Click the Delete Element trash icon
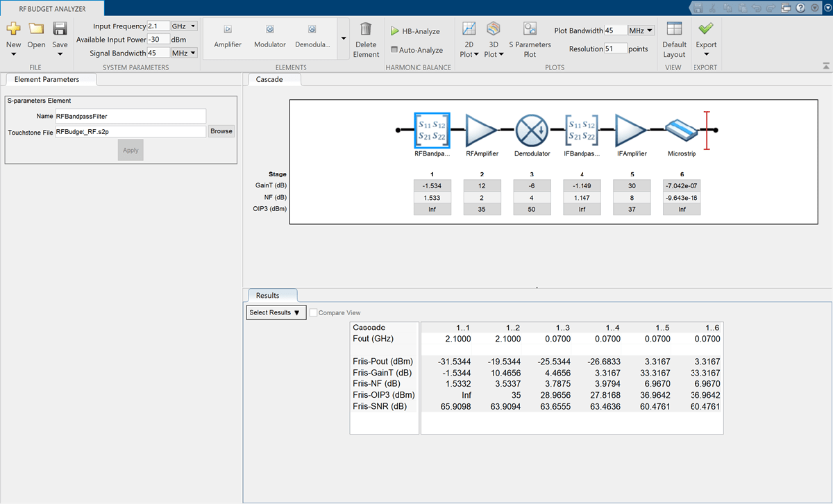 click(x=366, y=29)
